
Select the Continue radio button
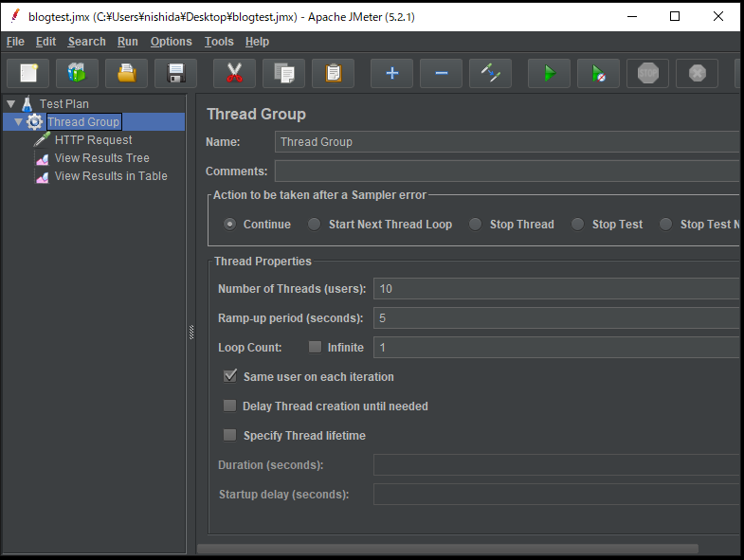(x=229, y=224)
